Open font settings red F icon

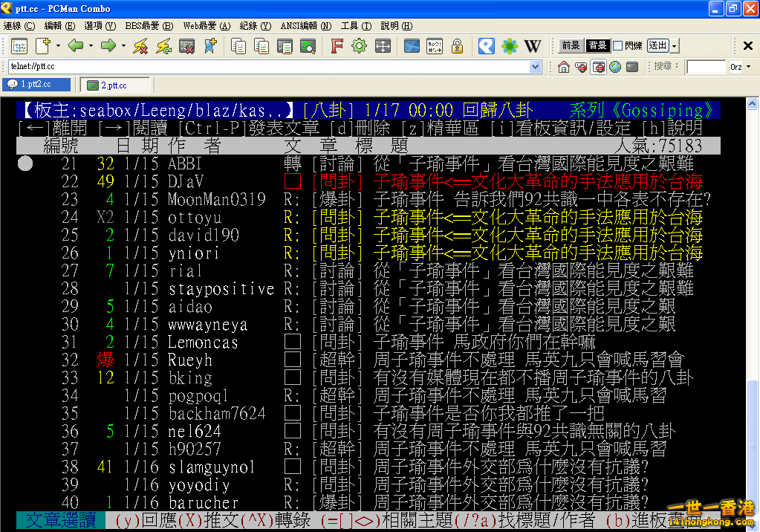(337, 47)
